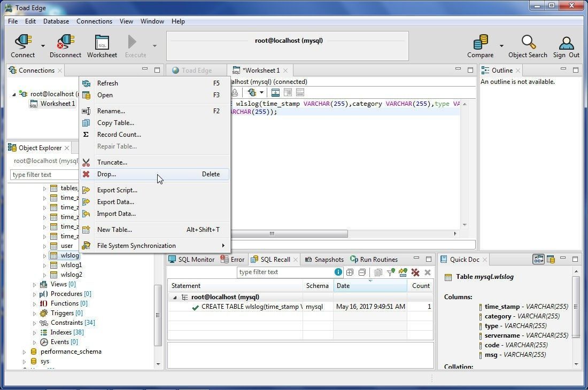Click the worksheet connection plug icon
588x390 pixels.
252,92
